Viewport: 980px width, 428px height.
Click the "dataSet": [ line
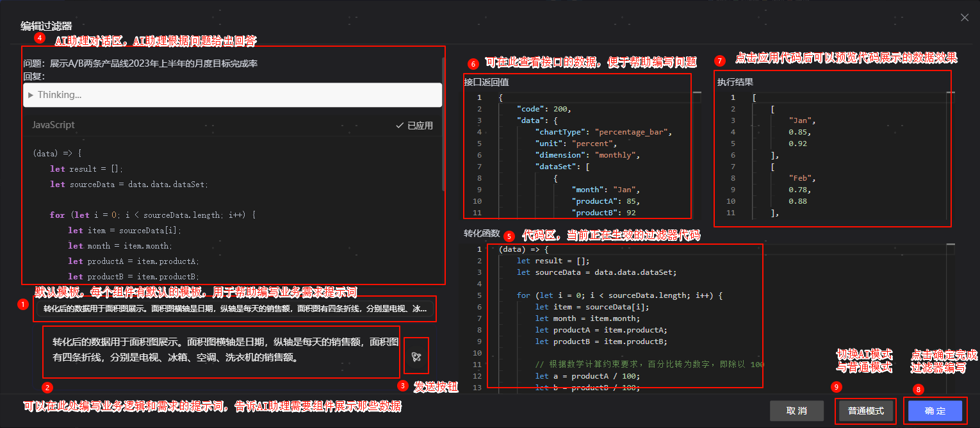point(562,167)
